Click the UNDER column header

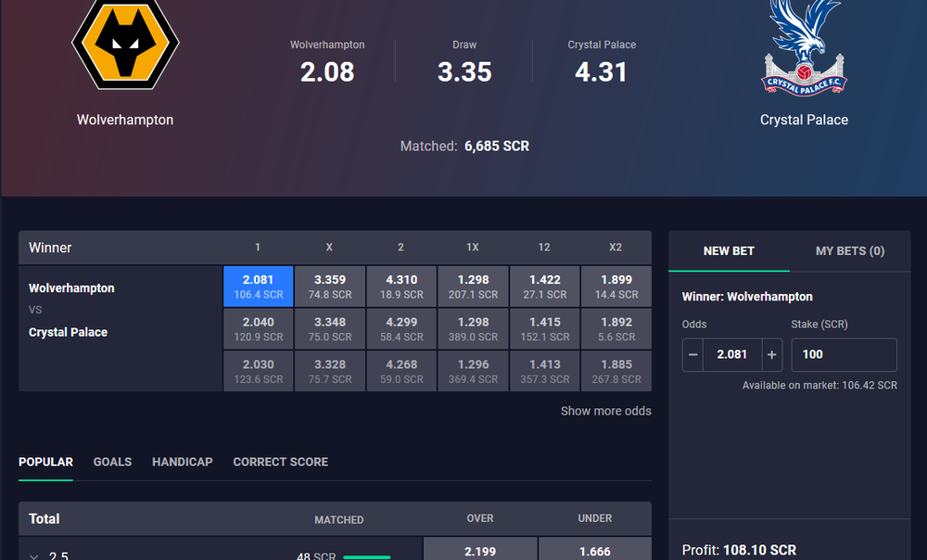pyautogui.click(x=595, y=518)
